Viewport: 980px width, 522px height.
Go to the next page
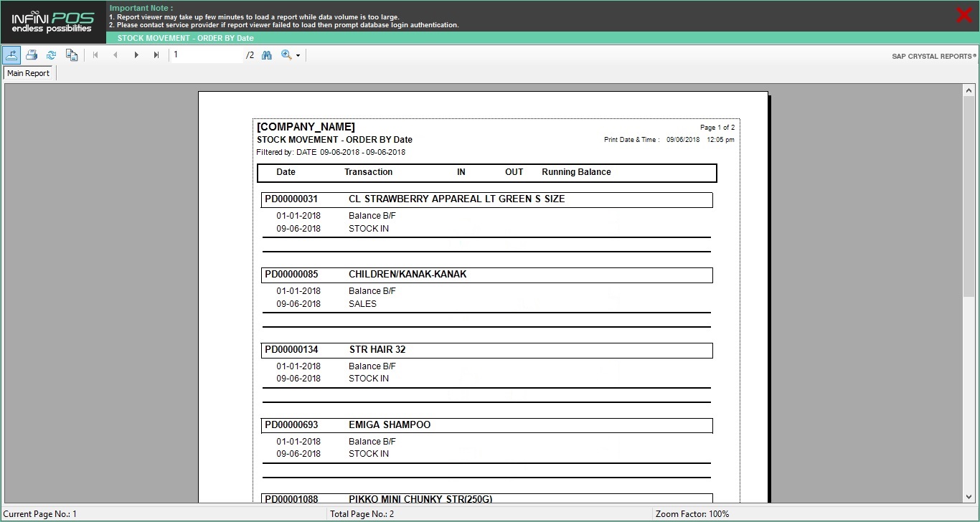[x=136, y=54]
